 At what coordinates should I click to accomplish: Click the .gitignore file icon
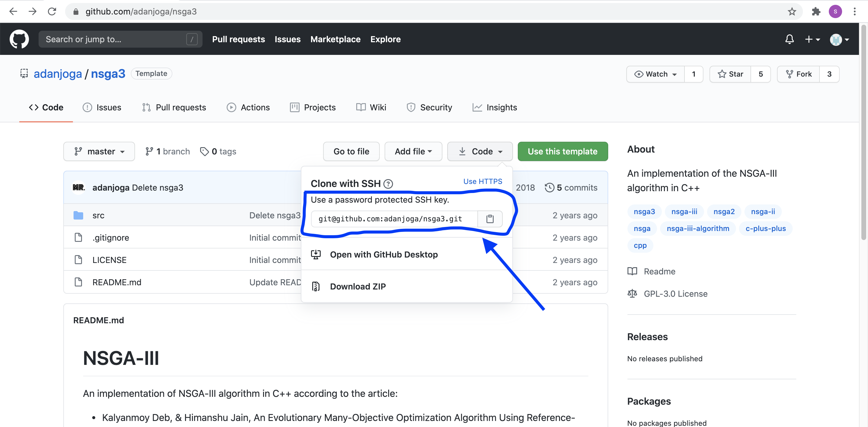[x=78, y=238]
